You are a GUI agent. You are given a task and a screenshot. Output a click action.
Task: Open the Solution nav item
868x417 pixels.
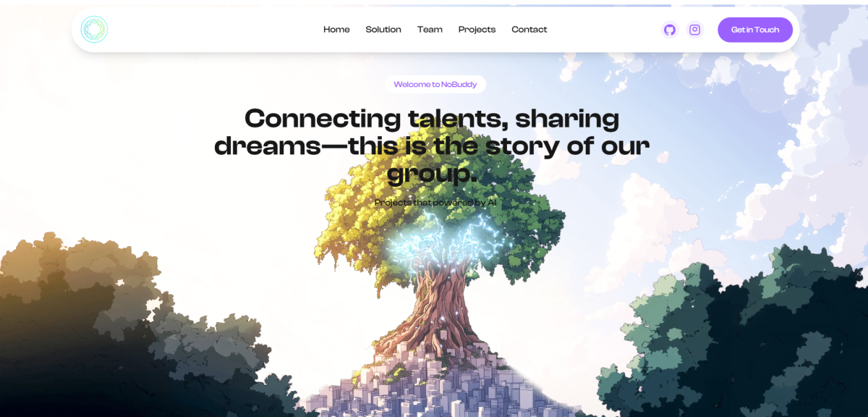point(383,30)
